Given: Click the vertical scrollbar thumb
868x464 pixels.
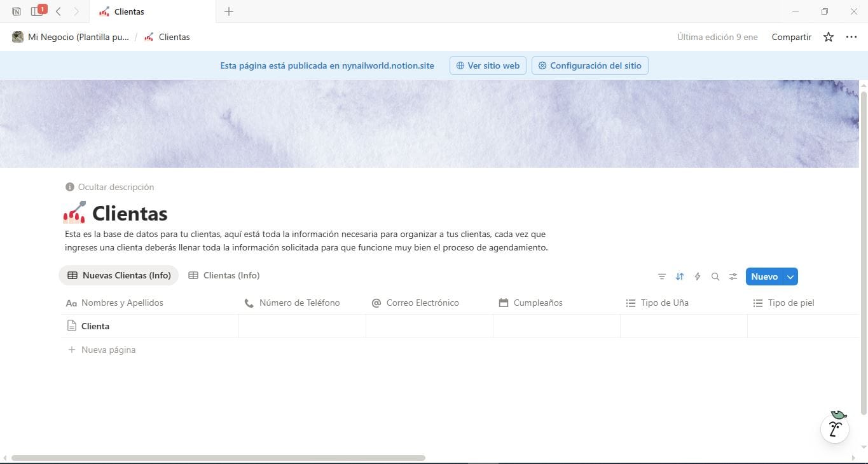Looking at the screenshot, I should click(864, 253).
